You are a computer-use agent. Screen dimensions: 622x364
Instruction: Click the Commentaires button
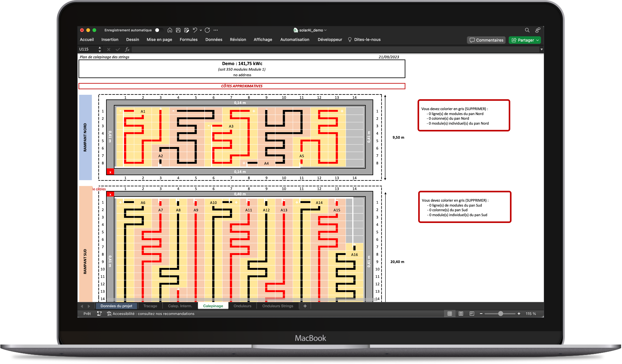[486, 40]
